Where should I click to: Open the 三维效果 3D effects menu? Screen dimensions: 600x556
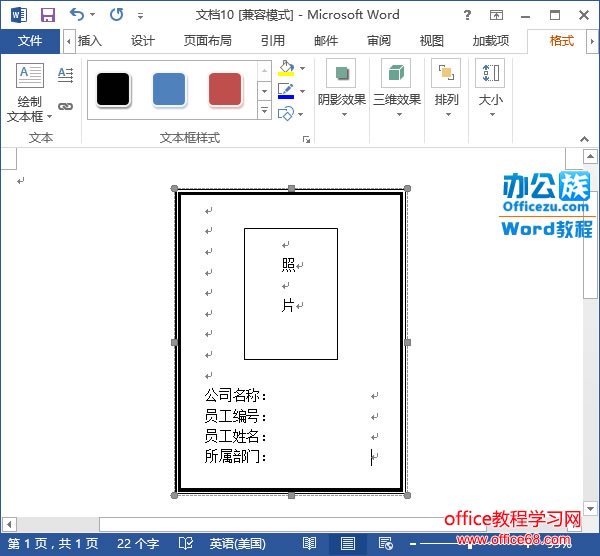[x=397, y=89]
